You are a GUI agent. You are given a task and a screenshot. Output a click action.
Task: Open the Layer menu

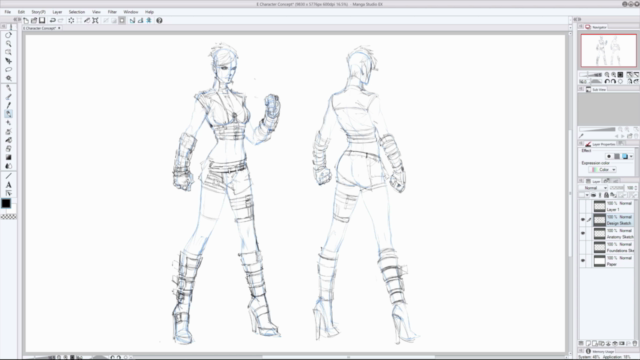[x=57, y=12]
